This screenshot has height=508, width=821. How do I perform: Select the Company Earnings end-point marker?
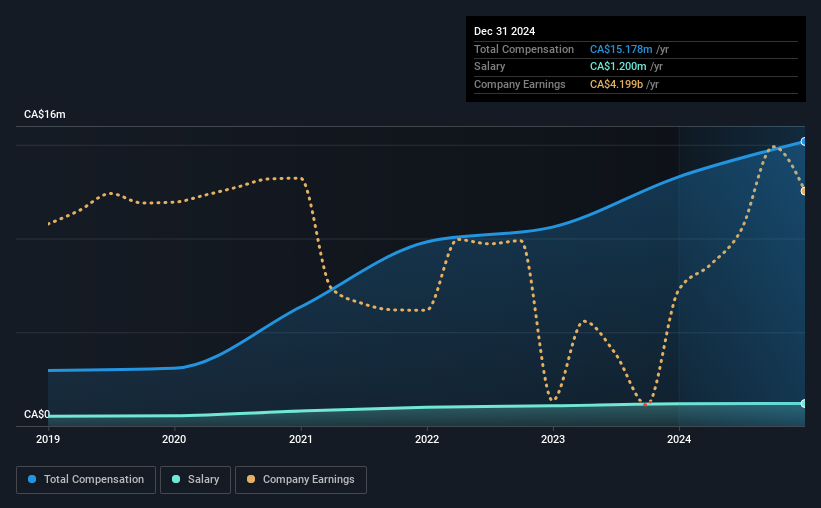(804, 191)
